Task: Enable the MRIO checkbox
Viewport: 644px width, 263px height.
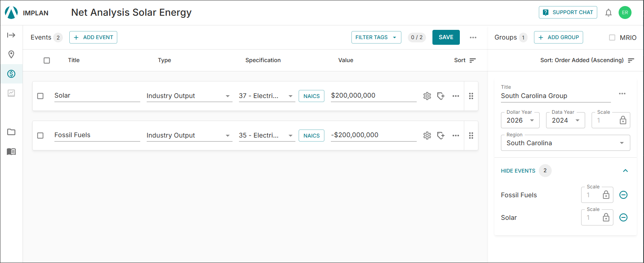Action: tap(612, 38)
